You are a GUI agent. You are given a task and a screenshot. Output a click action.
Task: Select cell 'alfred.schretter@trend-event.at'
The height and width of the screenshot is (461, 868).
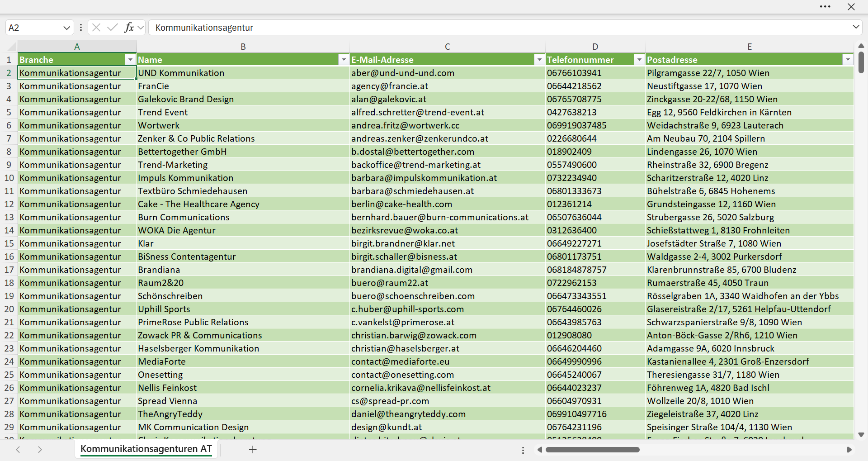pos(448,112)
